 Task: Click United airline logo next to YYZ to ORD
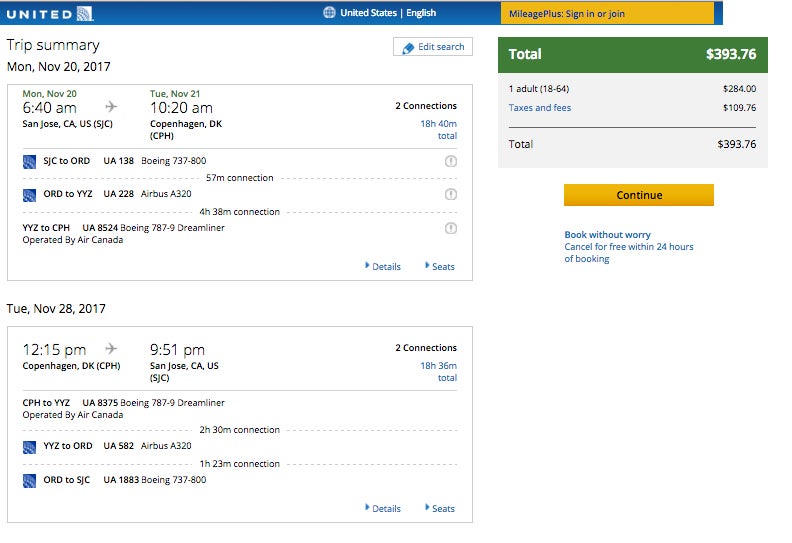click(x=29, y=447)
